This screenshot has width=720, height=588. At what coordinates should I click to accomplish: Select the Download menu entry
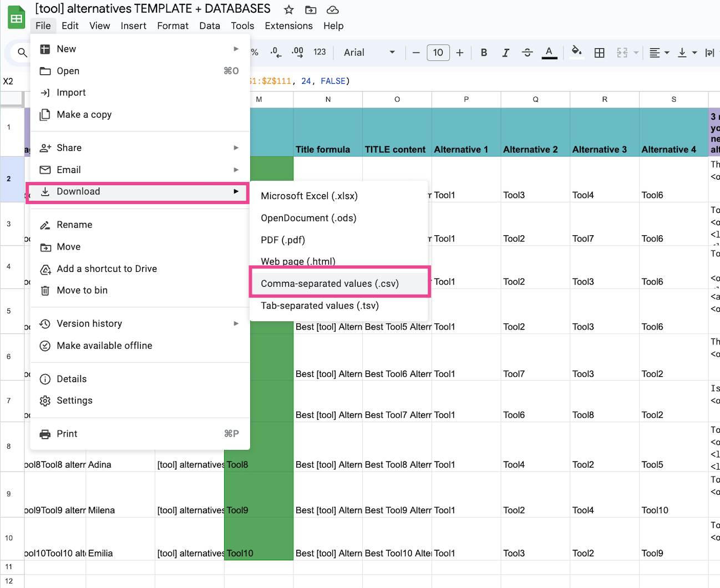click(140, 191)
